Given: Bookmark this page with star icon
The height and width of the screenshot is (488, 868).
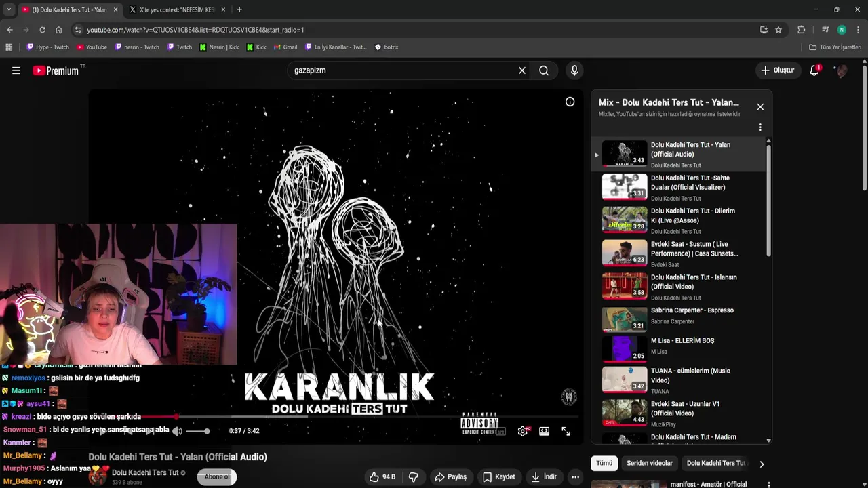Looking at the screenshot, I should coord(778,30).
